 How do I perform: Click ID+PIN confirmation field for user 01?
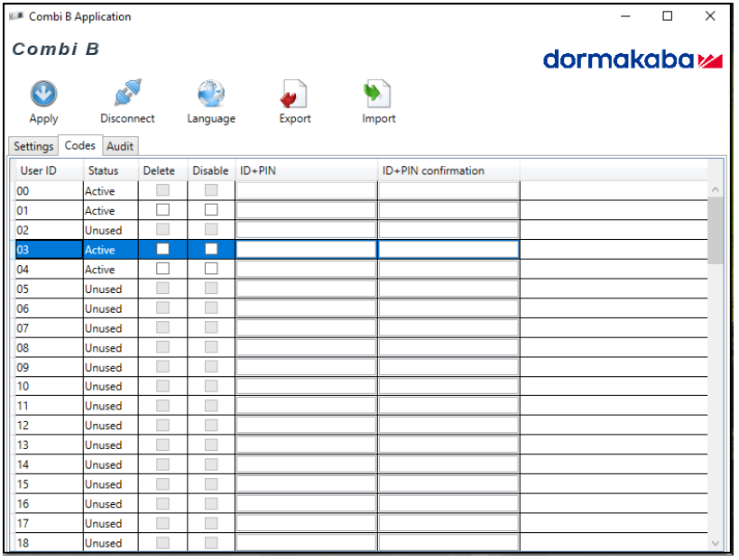(x=448, y=210)
